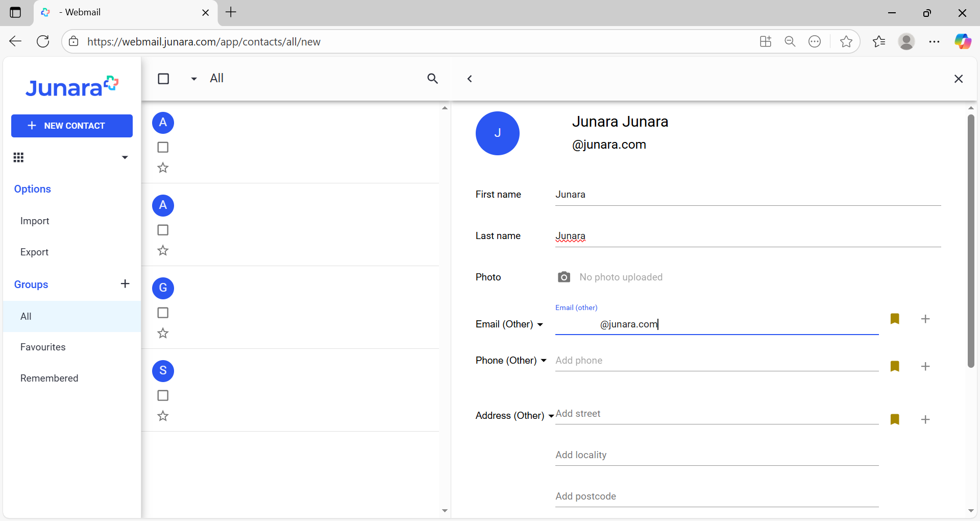Open the browser favorites list

click(x=879, y=41)
